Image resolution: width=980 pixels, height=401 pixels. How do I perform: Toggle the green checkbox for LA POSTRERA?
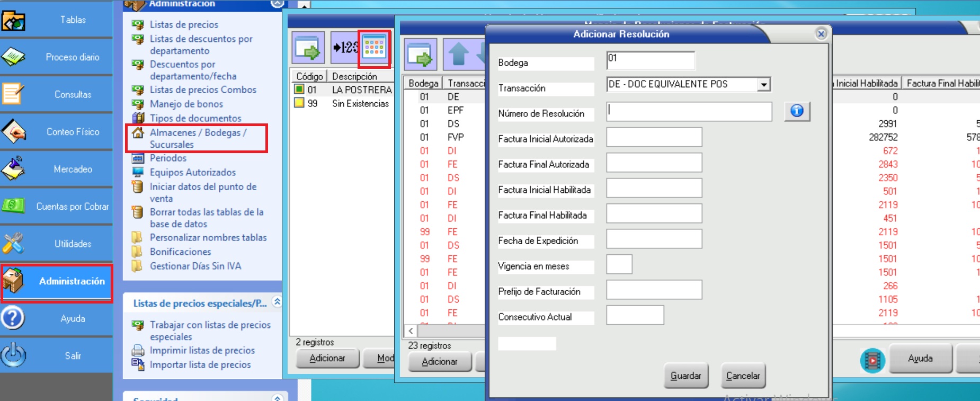(299, 90)
